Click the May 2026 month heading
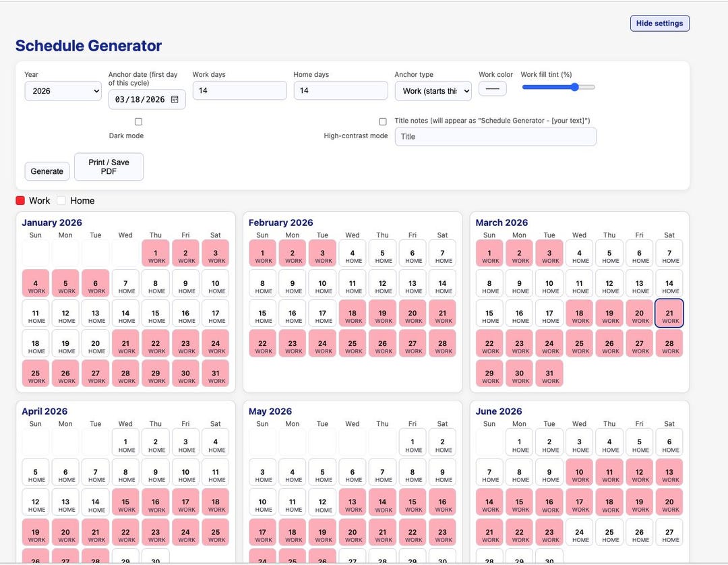The image size is (728, 565). tap(270, 411)
